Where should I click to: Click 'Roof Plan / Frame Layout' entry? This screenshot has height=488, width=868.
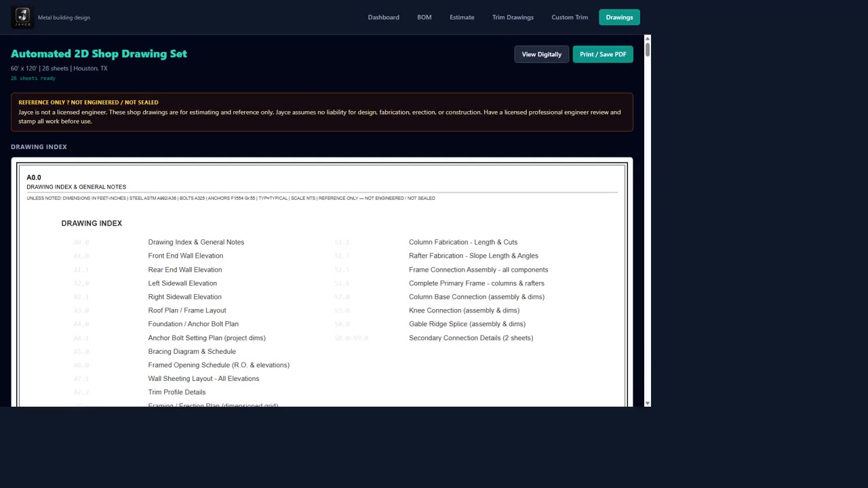click(x=187, y=310)
